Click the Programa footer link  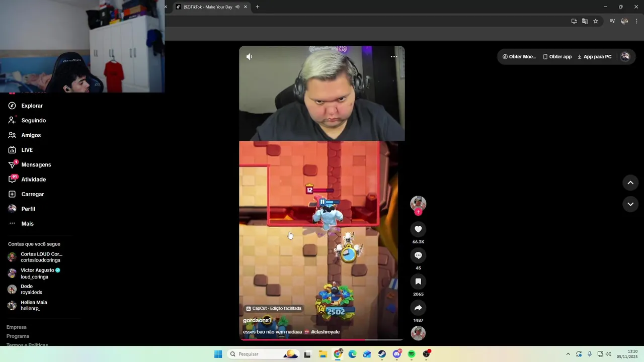pyautogui.click(x=18, y=336)
